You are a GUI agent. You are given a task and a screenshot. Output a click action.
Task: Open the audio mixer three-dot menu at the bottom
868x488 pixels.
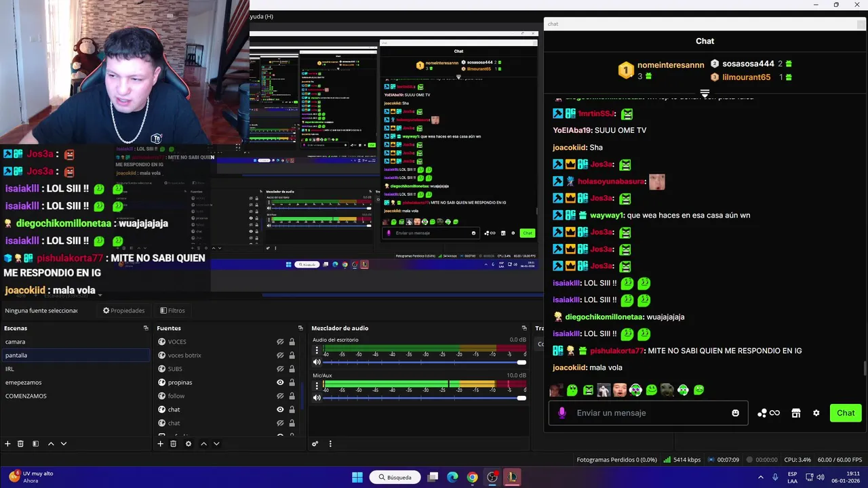[330, 444]
